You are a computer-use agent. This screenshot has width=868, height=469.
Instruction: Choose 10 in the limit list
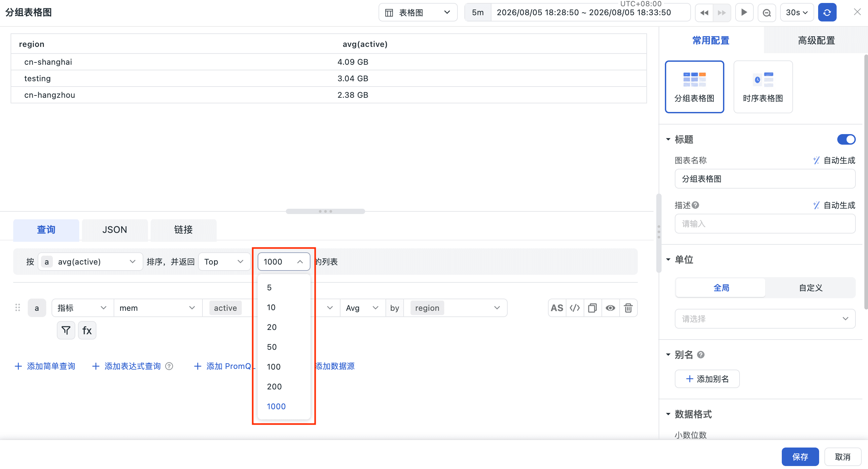[284, 307]
